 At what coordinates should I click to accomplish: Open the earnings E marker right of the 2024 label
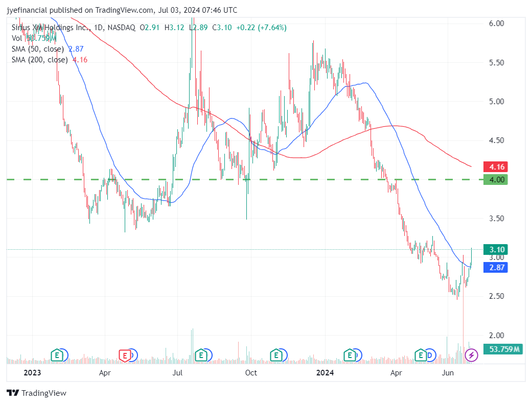(x=350, y=355)
